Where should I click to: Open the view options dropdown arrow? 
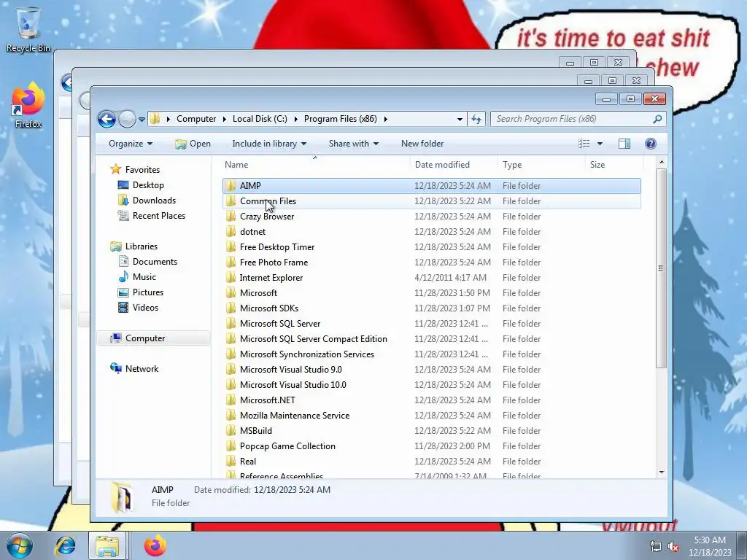tap(600, 144)
